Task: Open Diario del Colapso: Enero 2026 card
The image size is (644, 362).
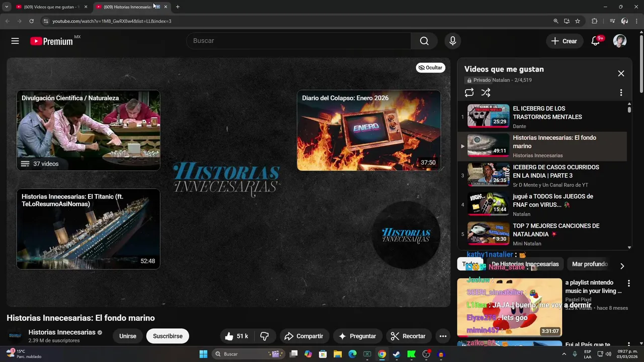Action: pos(369,130)
